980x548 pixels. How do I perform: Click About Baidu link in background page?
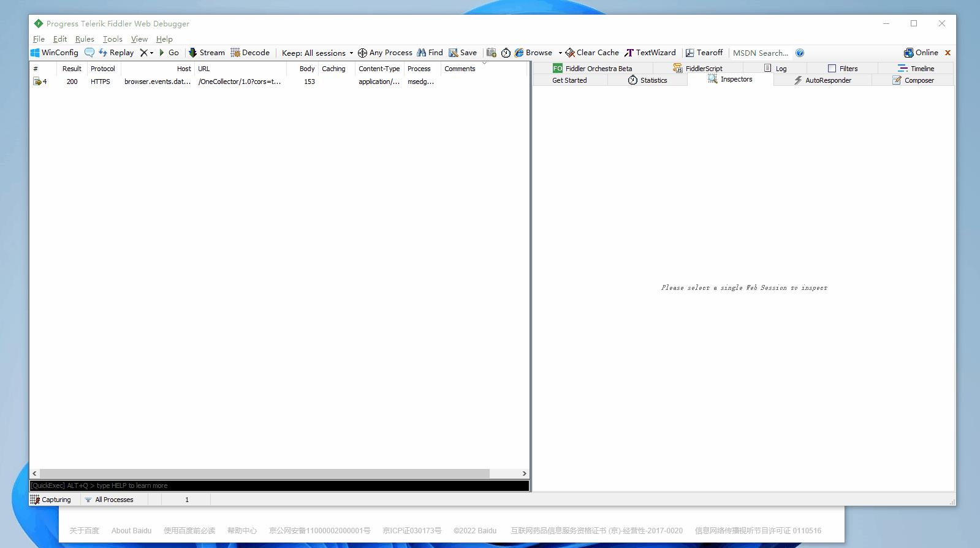[x=131, y=531]
